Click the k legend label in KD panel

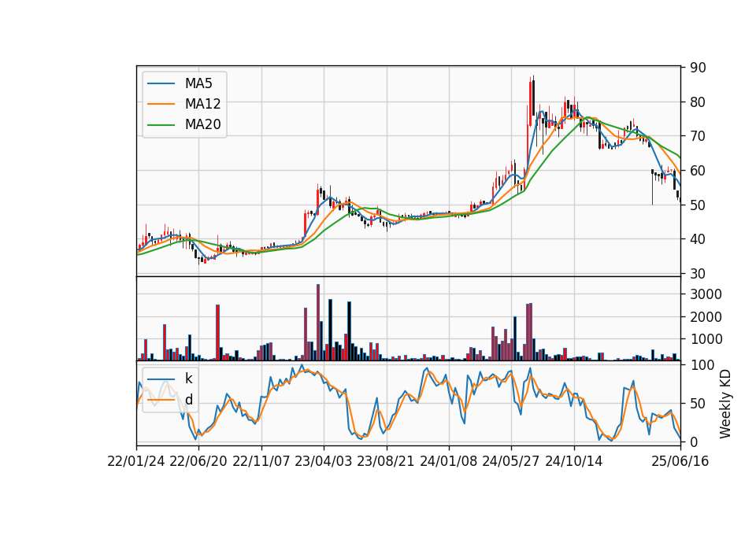pos(188,379)
